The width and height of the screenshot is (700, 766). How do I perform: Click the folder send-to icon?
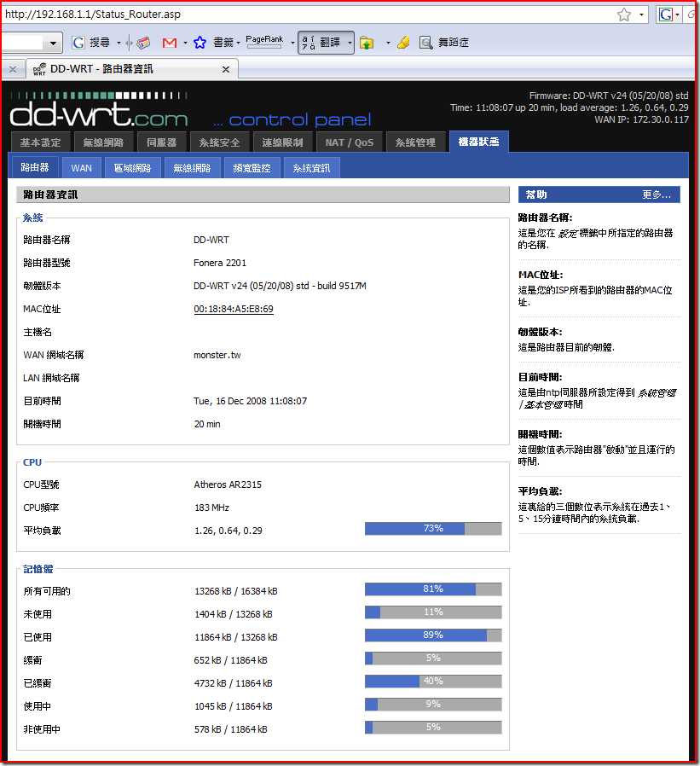[367, 43]
